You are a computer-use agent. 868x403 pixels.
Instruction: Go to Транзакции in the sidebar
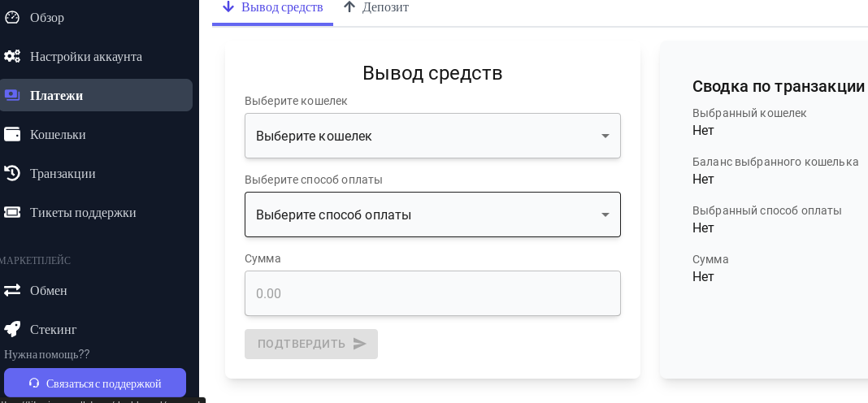[x=63, y=173]
